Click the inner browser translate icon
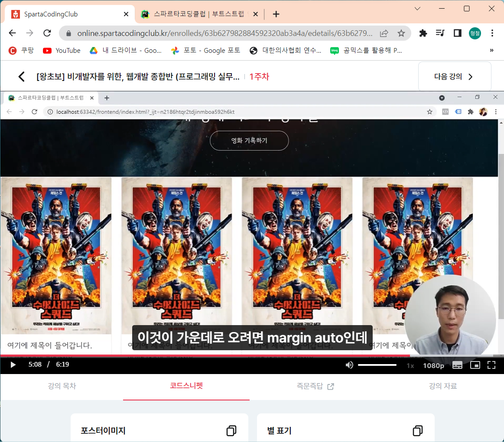 tap(458, 112)
